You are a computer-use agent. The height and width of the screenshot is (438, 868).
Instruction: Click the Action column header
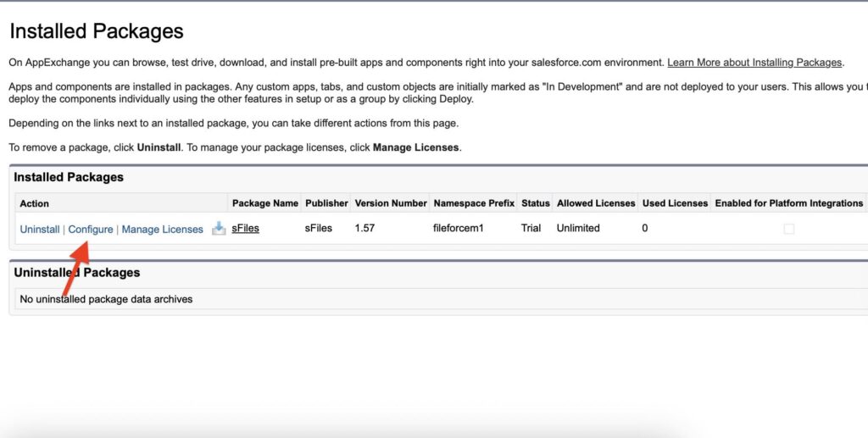point(34,203)
